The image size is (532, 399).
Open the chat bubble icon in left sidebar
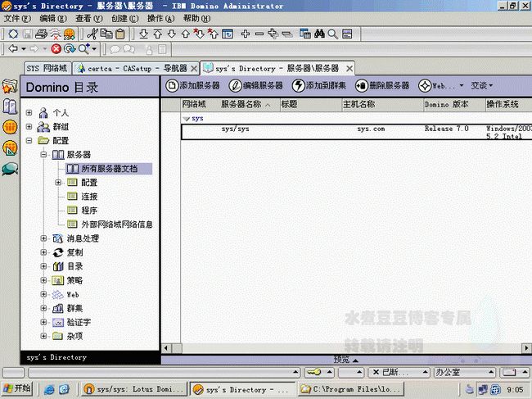click(x=10, y=169)
